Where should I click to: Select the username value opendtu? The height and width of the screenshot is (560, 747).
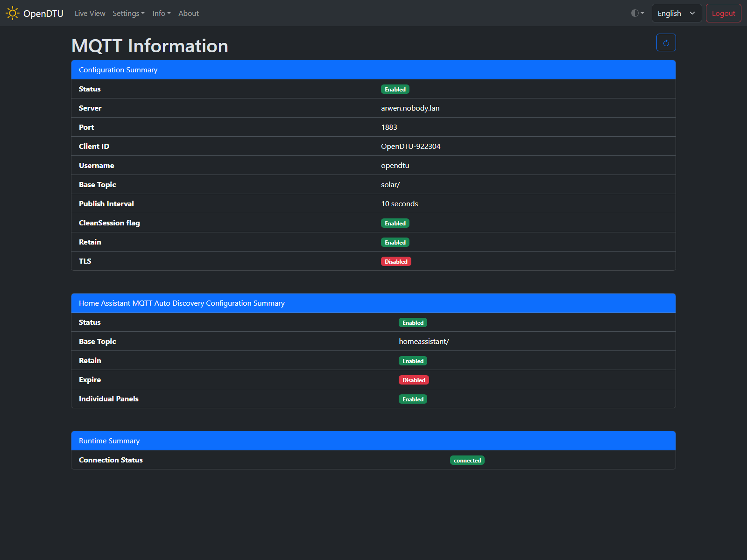pos(395,165)
